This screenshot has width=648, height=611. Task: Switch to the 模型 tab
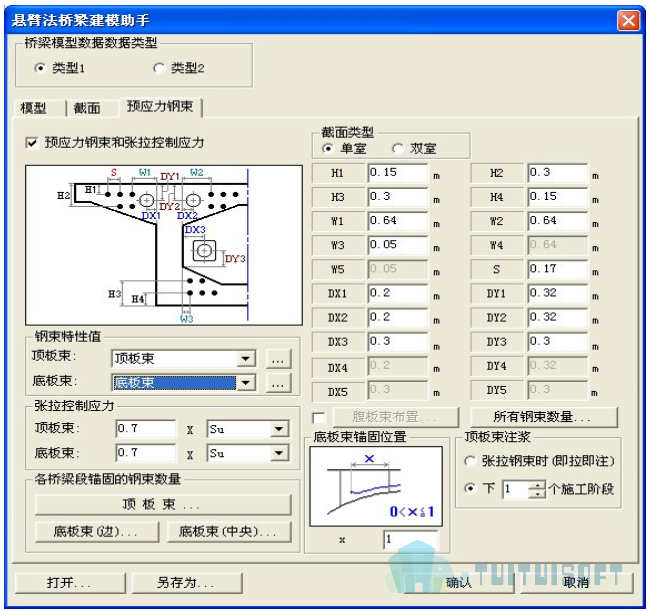[34, 108]
